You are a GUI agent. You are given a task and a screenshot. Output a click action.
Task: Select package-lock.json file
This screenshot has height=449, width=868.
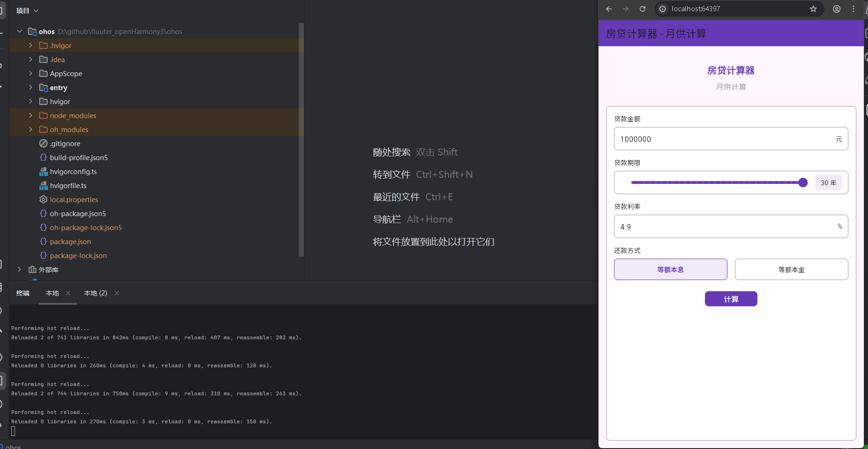coord(78,255)
